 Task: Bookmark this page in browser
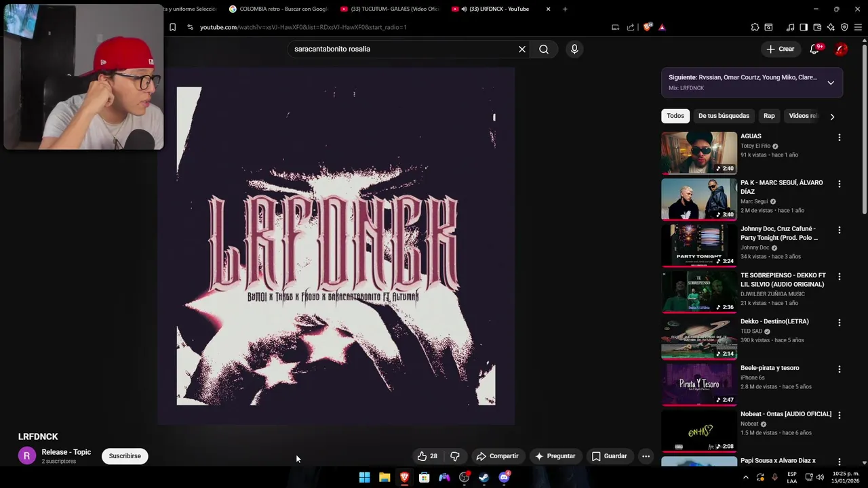point(172,27)
